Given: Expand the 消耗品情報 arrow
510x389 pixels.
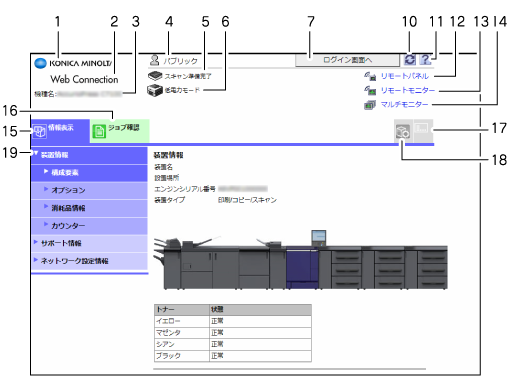Looking at the screenshot, I should (46, 206).
